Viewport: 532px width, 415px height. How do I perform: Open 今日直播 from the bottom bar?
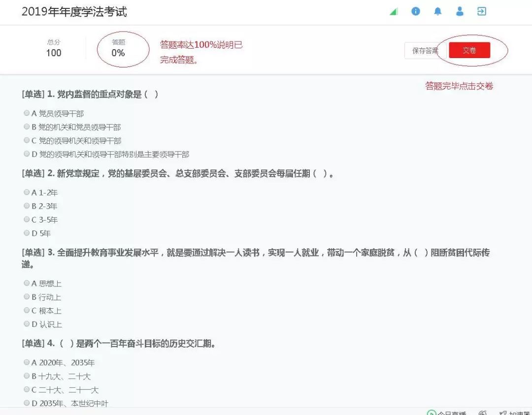click(x=446, y=413)
